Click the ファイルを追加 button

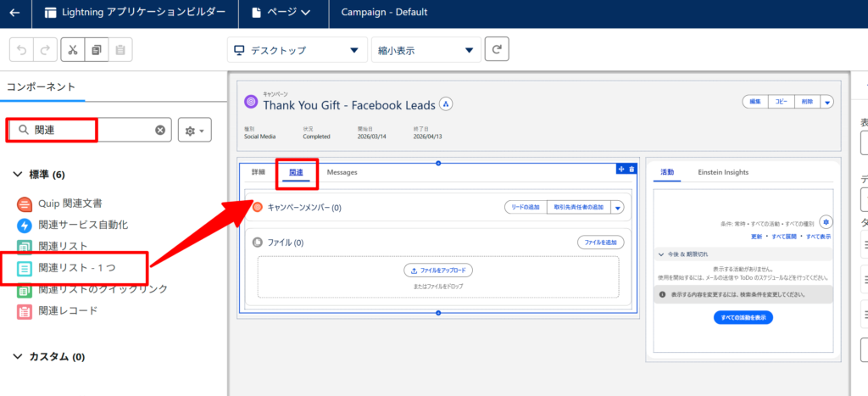coord(601,242)
